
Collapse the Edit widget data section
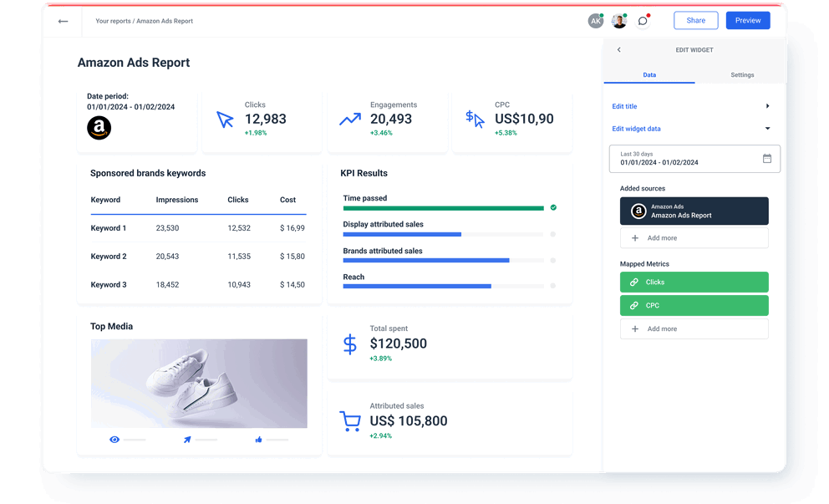tap(767, 129)
